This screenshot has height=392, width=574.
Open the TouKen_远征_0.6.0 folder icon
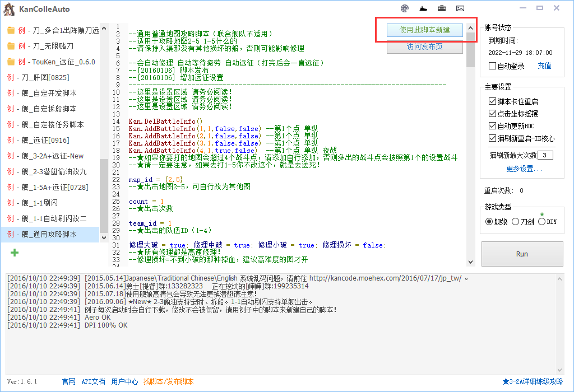(x=11, y=62)
